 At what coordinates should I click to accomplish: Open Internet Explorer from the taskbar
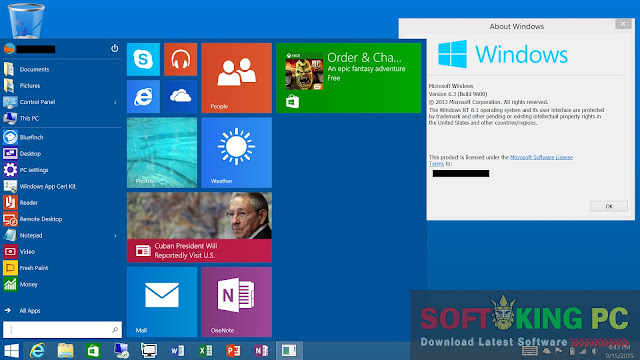click(x=37, y=351)
